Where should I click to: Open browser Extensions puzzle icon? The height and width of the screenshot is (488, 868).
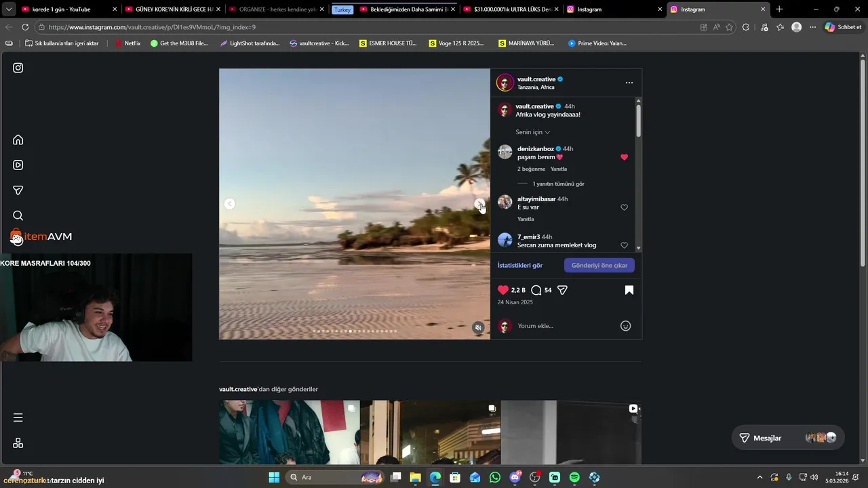[746, 27]
